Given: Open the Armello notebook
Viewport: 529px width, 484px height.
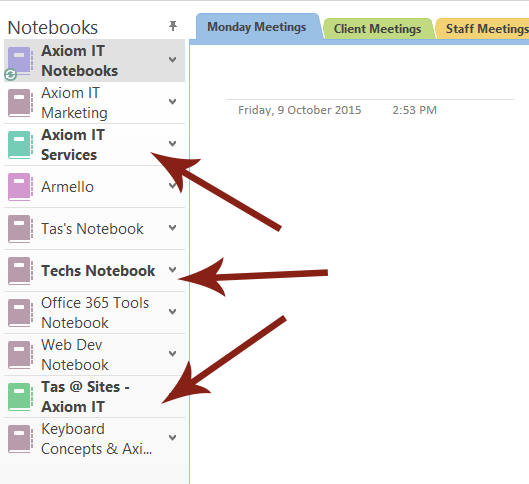Looking at the screenshot, I should (94, 187).
